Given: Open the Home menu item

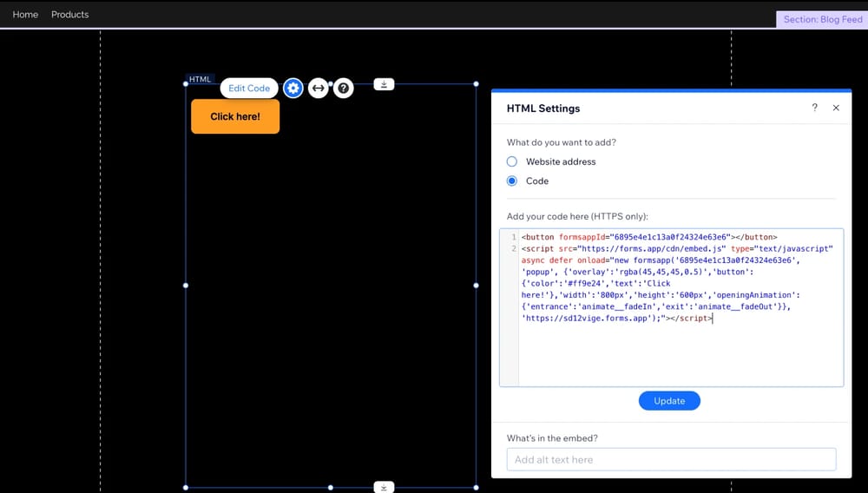Looking at the screenshot, I should (25, 15).
